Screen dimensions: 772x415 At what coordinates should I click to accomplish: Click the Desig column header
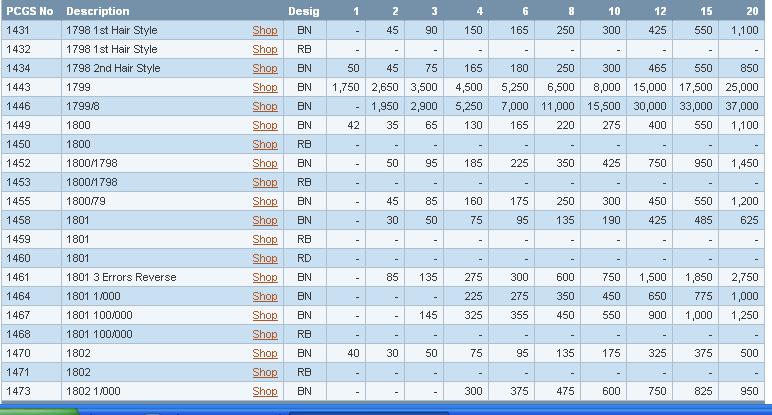click(304, 11)
